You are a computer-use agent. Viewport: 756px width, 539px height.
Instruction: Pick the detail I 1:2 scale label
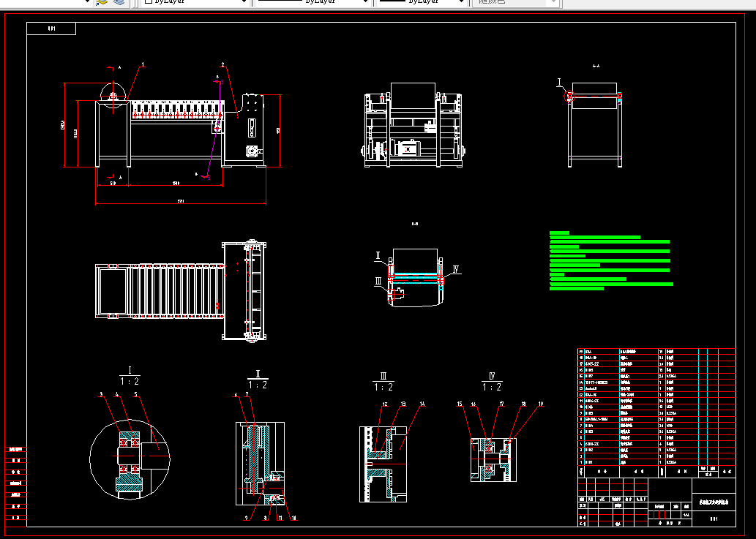tap(130, 376)
